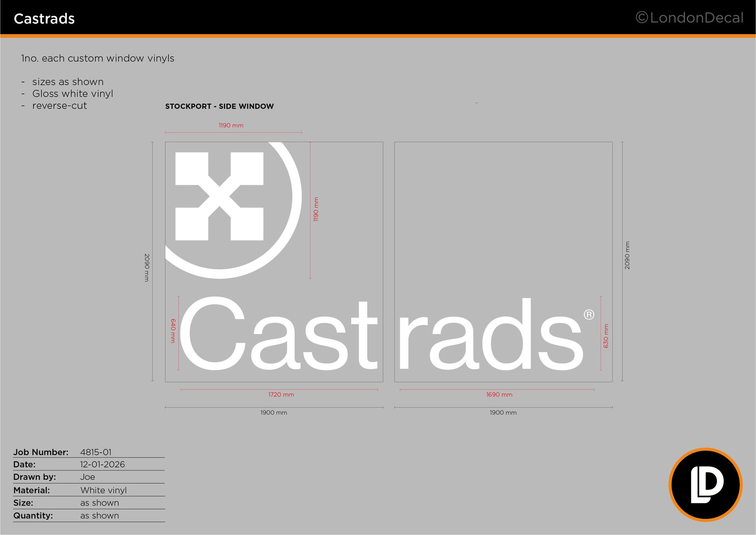This screenshot has height=535, width=756.
Task: Click the right panel 1900 mm label
Action: (x=503, y=412)
